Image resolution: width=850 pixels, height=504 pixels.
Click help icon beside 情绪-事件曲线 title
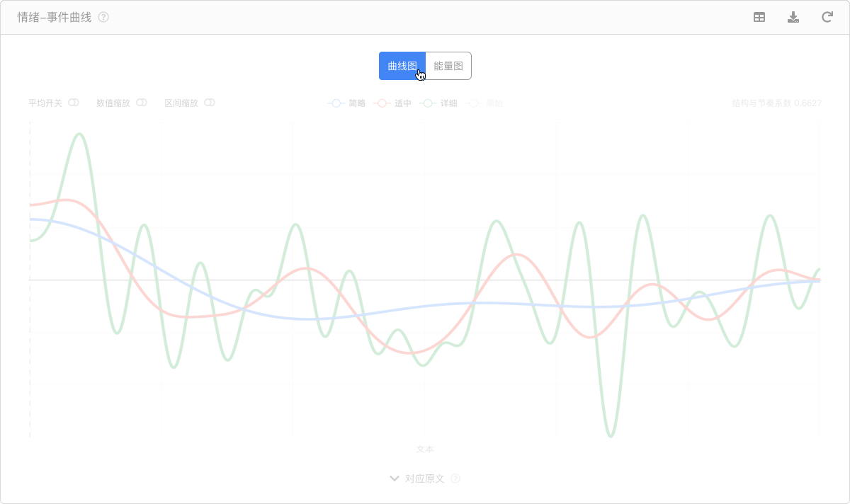point(103,17)
